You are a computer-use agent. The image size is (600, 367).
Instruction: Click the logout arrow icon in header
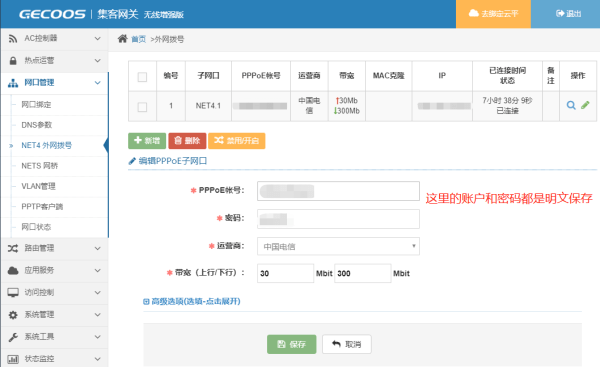pos(560,13)
